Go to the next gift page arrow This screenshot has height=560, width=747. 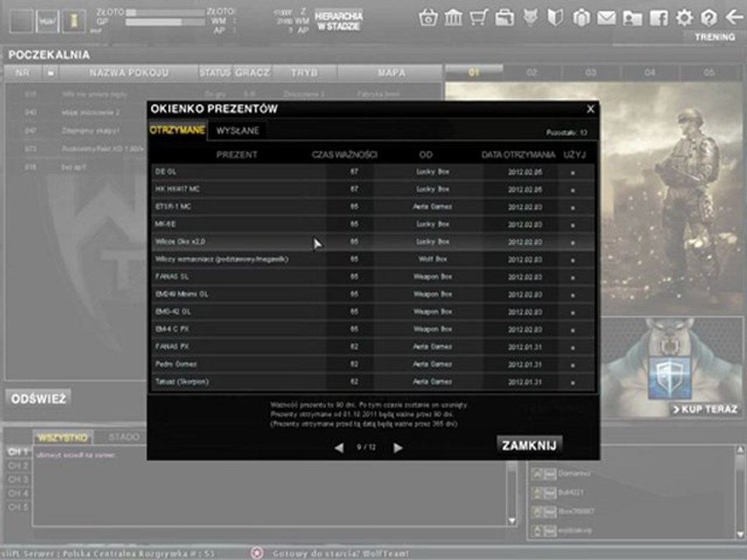coord(398,448)
